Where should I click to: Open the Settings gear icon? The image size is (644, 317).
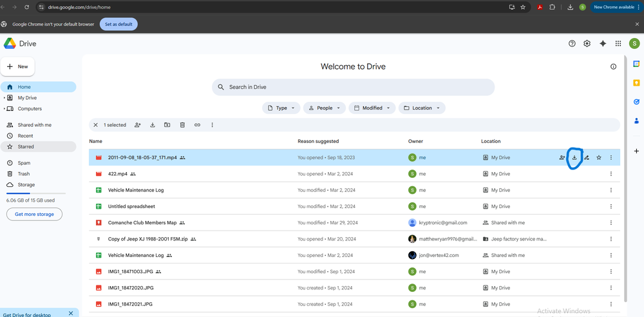point(587,44)
